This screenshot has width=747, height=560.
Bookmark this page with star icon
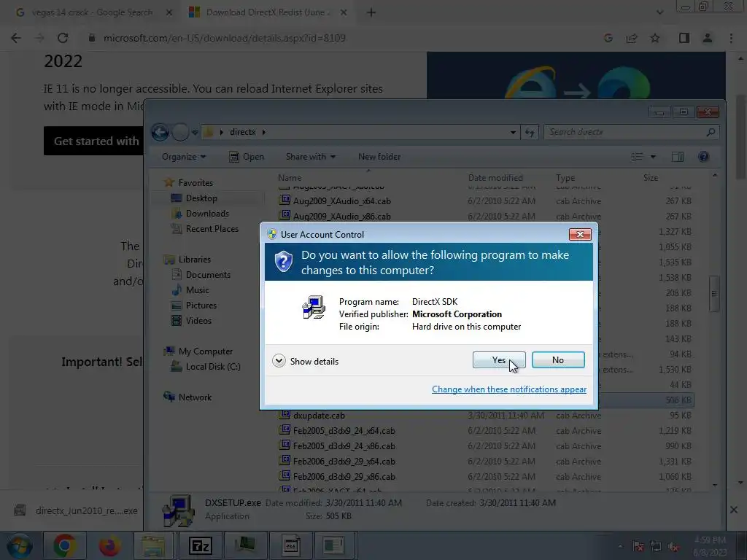pos(655,38)
